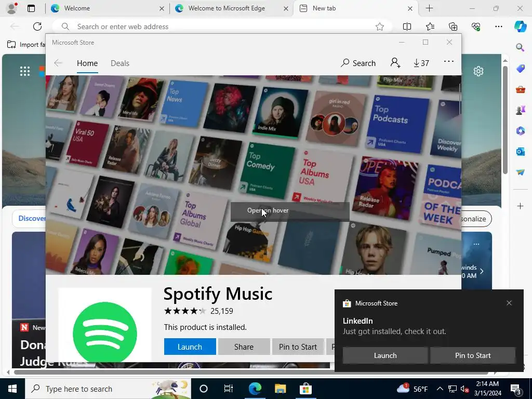Open the Store account sign-in icon
The width and height of the screenshot is (532, 399).
[395, 63]
